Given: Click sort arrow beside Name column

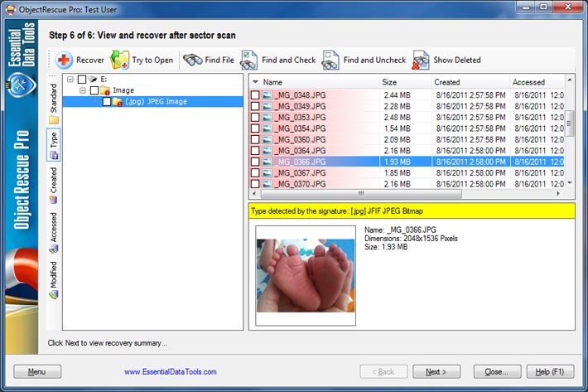Looking at the screenshot, I should (x=255, y=82).
